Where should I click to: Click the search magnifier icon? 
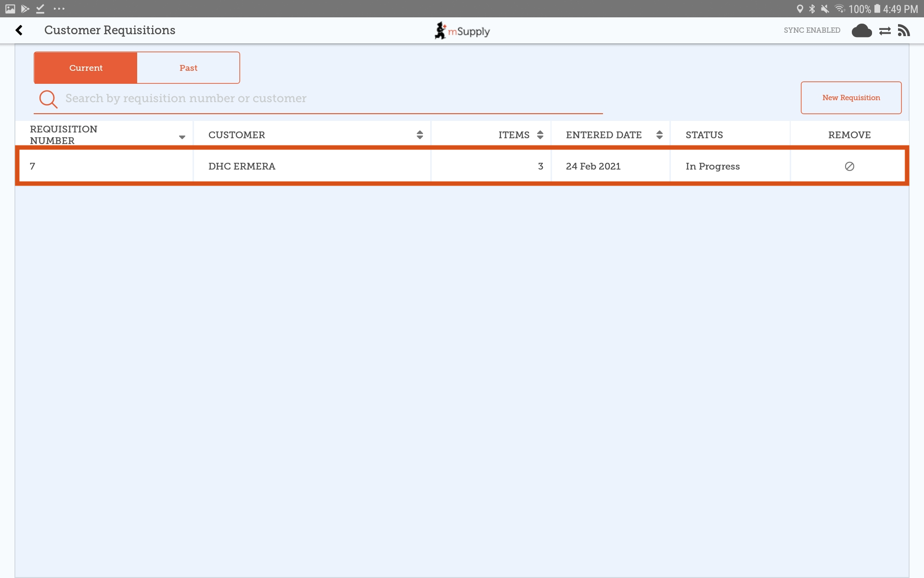pos(48,99)
